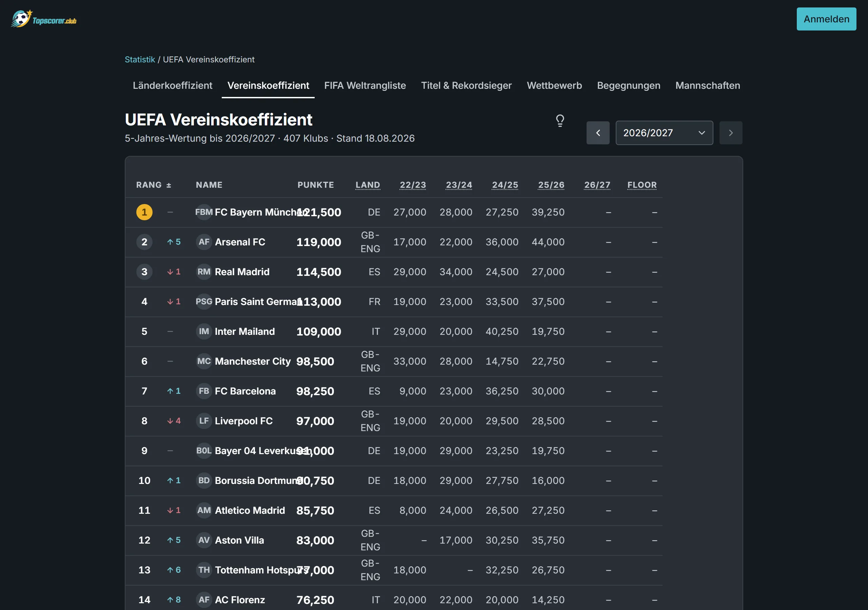The width and height of the screenshot is (868, 610).
Task: Click the LAND column header
Action: [x=368, y=185]
